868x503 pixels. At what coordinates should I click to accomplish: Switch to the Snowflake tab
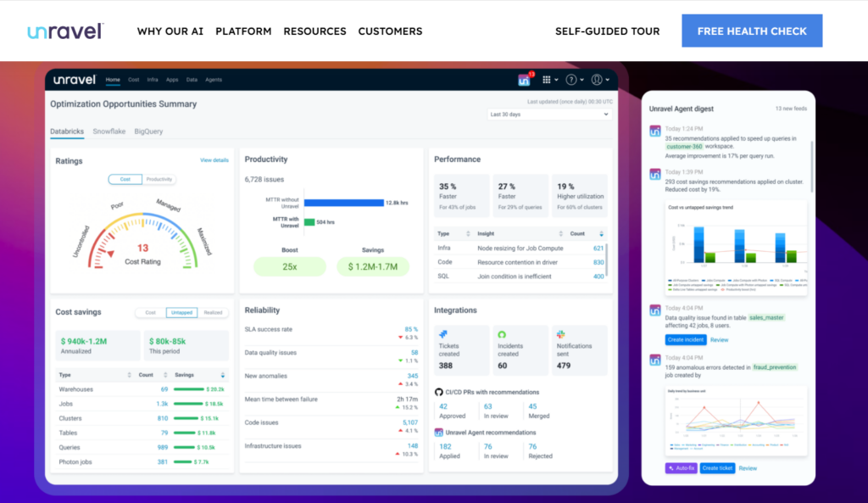point(109,131)
